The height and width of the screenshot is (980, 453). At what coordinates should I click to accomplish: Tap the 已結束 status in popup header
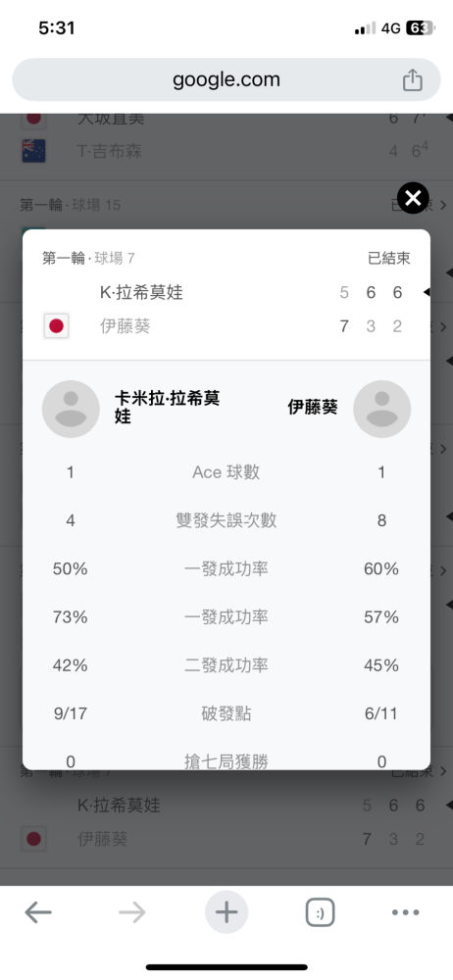389,258
